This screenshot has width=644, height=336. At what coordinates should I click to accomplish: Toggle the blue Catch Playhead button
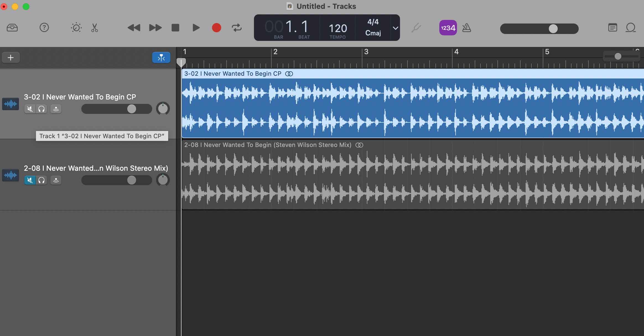pyautogui.click(x=161, y=57)
